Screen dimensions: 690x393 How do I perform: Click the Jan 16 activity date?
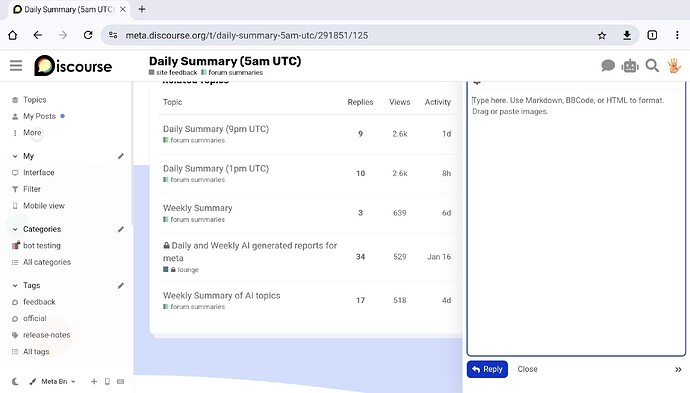click(x=439, y=257)
